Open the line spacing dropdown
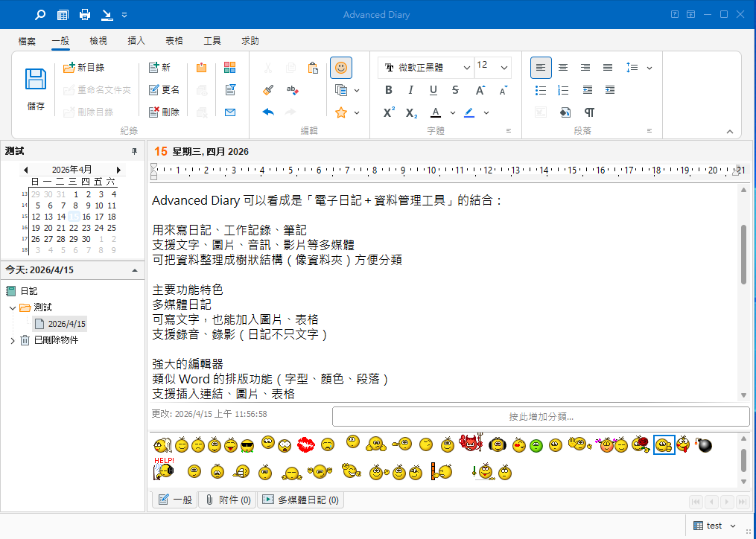 point(649,68)
